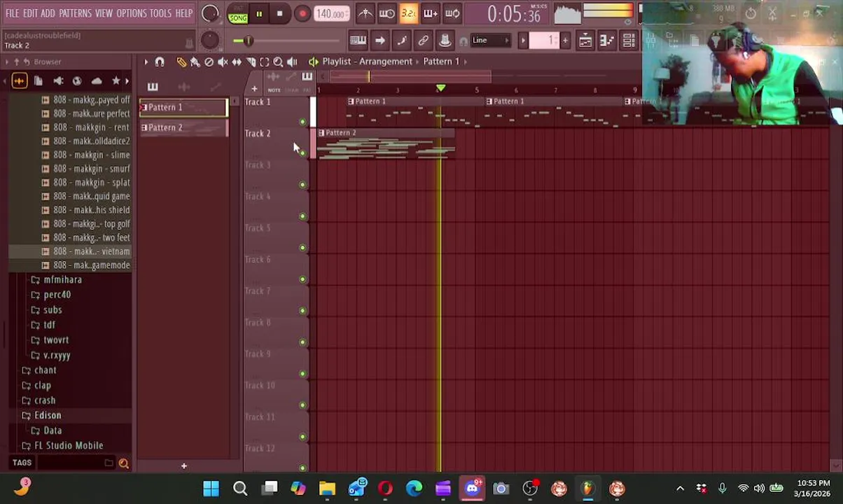Open the FILE menu
Viewport: 843px width, 504px height.
click(x=13, y=13)
